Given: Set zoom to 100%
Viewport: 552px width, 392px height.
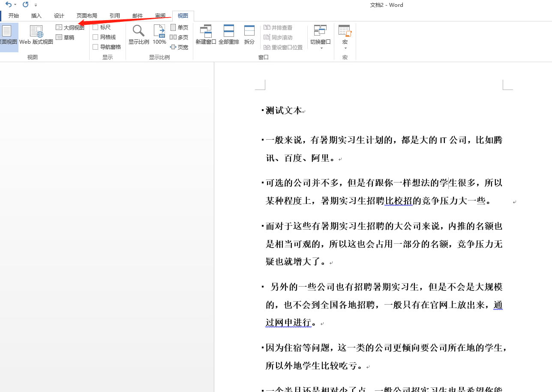Looking at the screenshot, I should coord(159,34).
